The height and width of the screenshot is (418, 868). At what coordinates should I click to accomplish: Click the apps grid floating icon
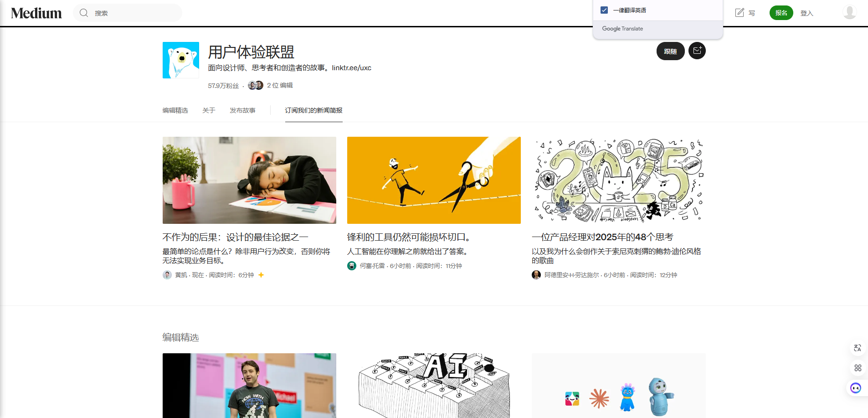click(x=858, y=368)
